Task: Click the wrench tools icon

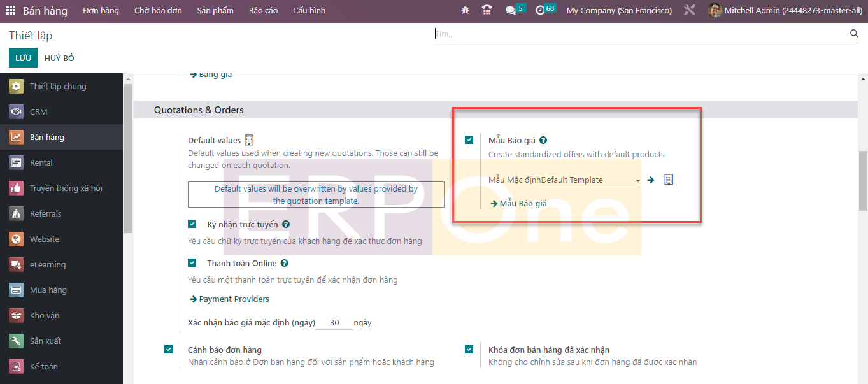Action: (689, 11)
